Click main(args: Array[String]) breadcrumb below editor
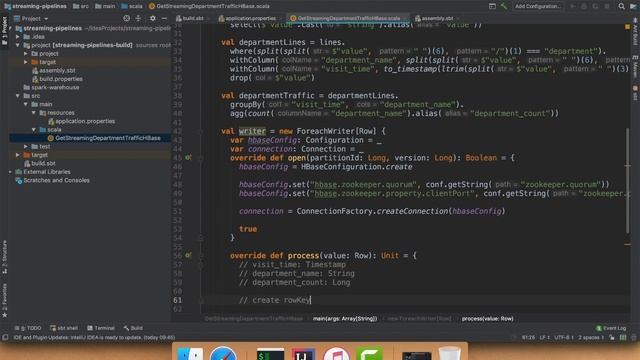The height and width of the screenshot is (360, 640). (345, 319)
